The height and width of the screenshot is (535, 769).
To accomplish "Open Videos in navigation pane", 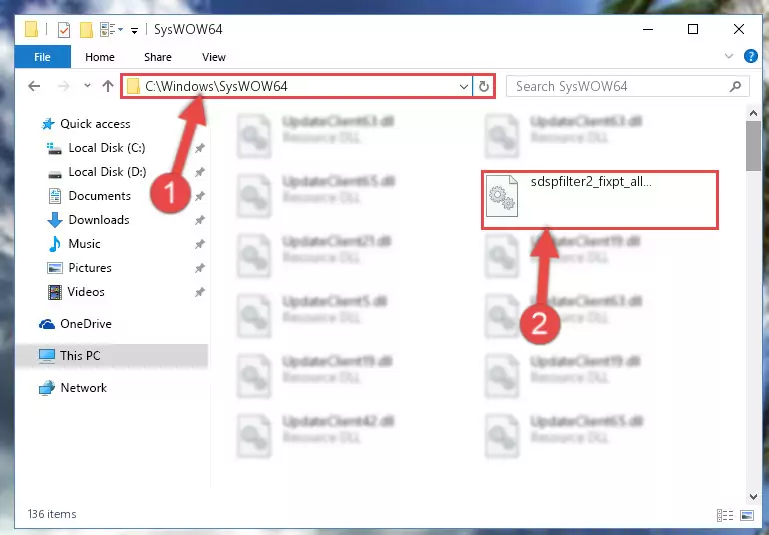I will (86, 292).
